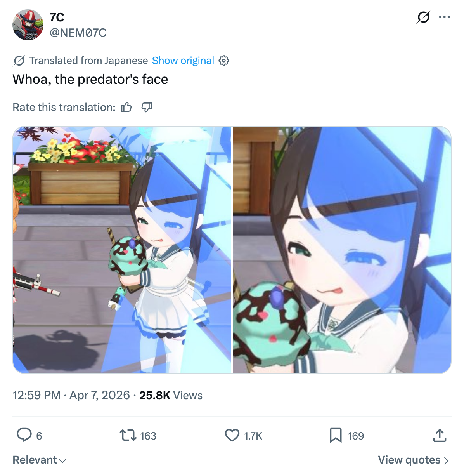Screen dimensions: 464x476
Task: Open the 7C profile avatar
Action: (x=28, y=25)
